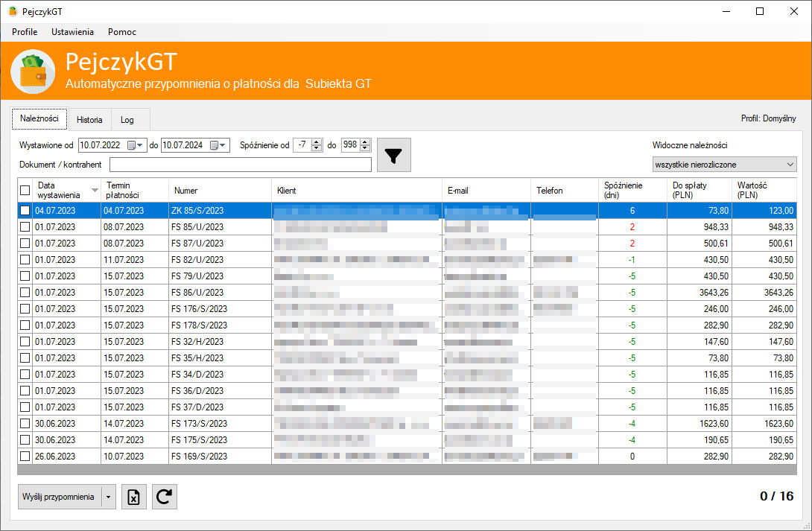Click the funnel filter button

[393, 155]
